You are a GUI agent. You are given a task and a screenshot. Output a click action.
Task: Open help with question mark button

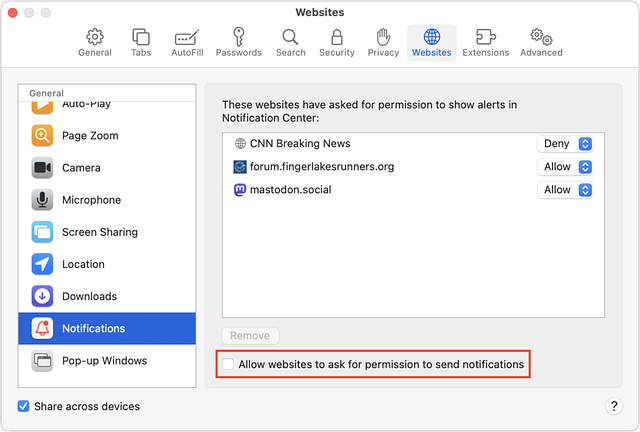click(x=614, y=406)
